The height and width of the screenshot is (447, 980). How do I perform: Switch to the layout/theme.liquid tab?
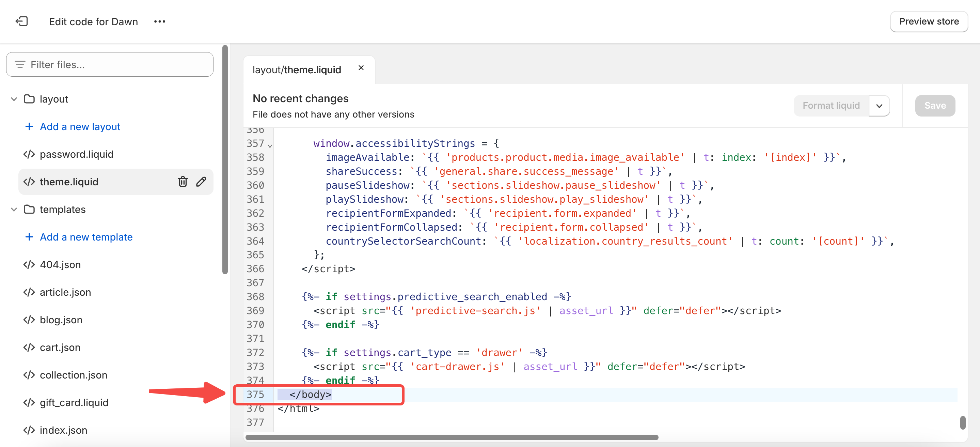(x=297, y=70)
